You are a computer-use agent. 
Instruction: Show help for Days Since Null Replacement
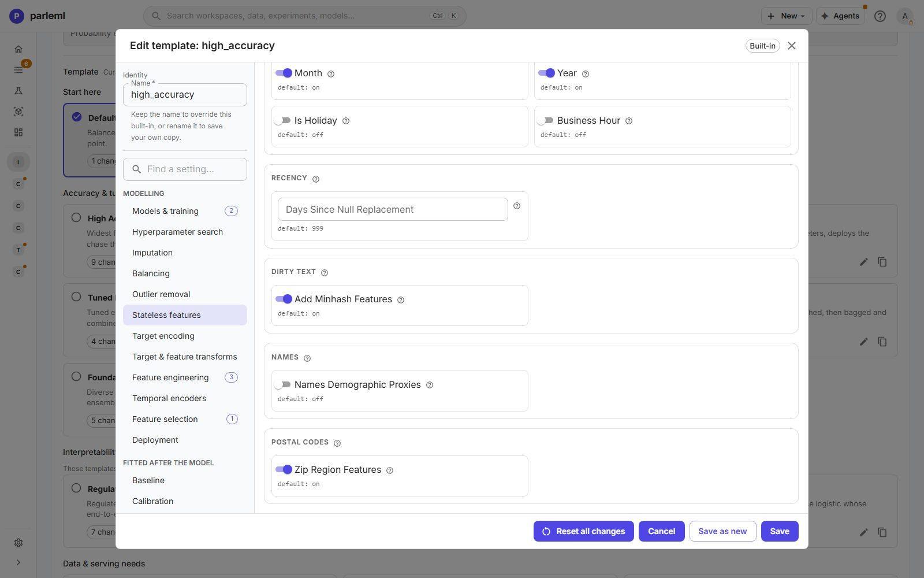pos(517,206)
